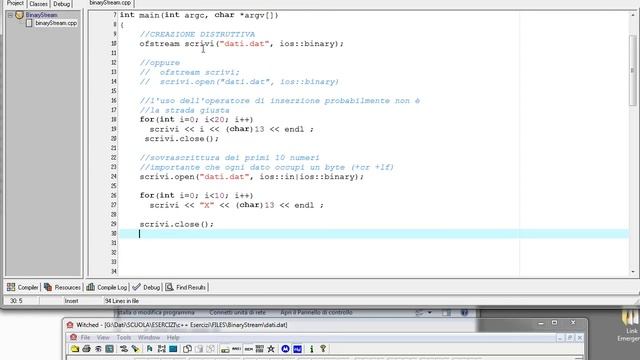Click the help icon in background Explorer window
640x360 pixels.
464,313
